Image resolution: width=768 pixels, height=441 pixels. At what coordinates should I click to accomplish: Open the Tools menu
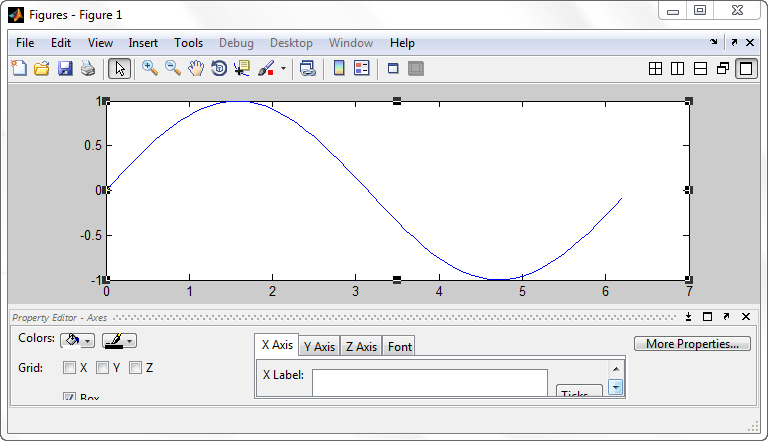189,43
